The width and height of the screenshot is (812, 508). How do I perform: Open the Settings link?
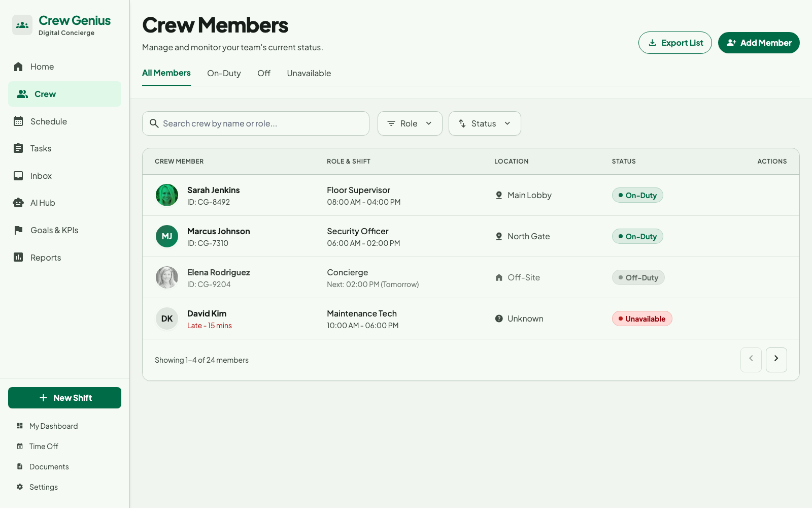pos(64,487)
